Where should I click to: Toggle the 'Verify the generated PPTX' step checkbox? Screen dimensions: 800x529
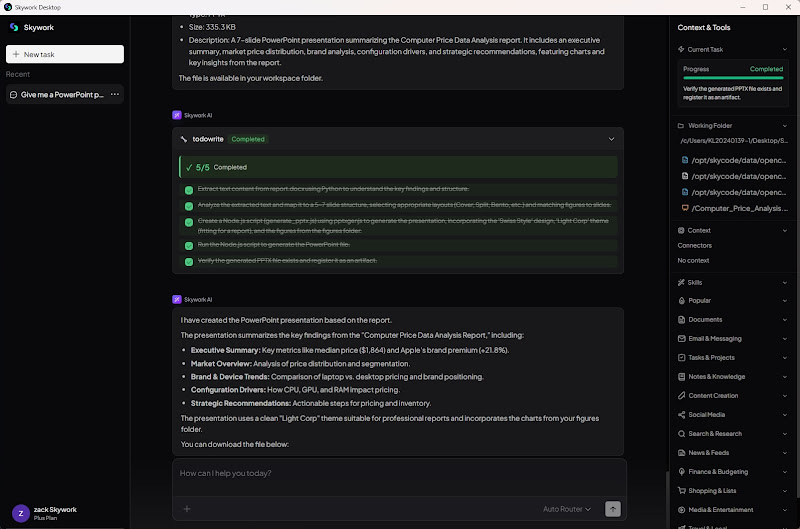pos(188,261)
